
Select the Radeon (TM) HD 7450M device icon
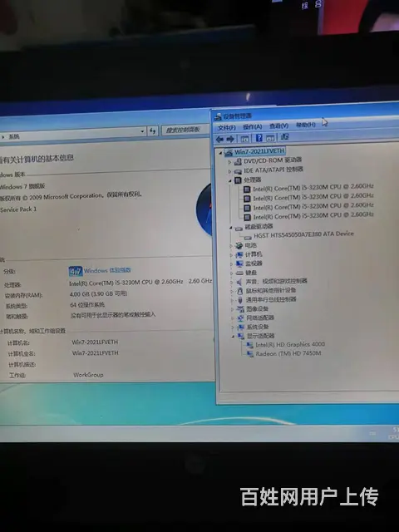(x=250, y=354)
